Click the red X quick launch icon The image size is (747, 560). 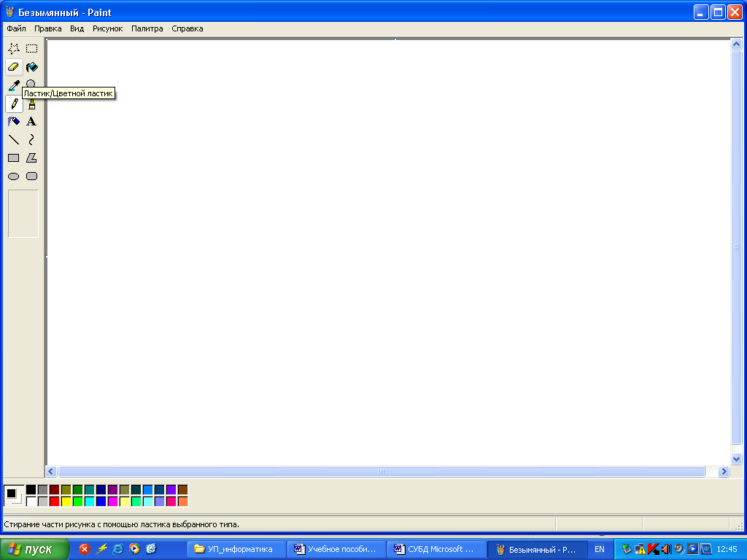pyautogui.click(x=85, y=549)
